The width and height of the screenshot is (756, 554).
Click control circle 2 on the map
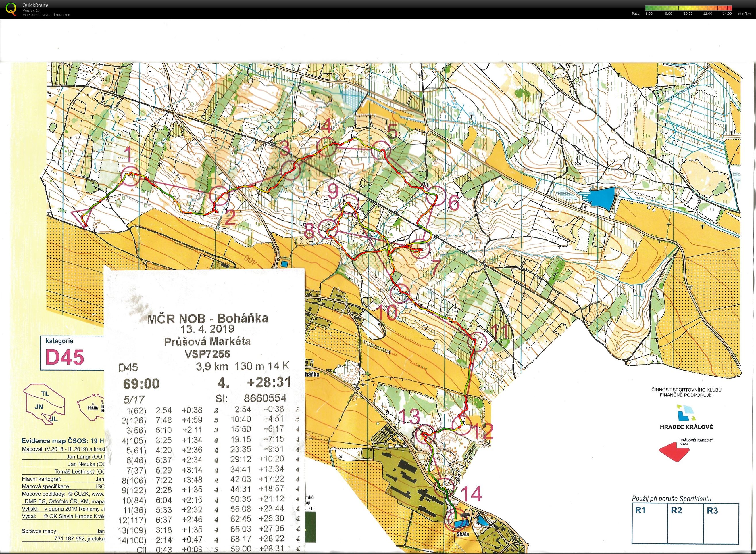pos(220,196)
